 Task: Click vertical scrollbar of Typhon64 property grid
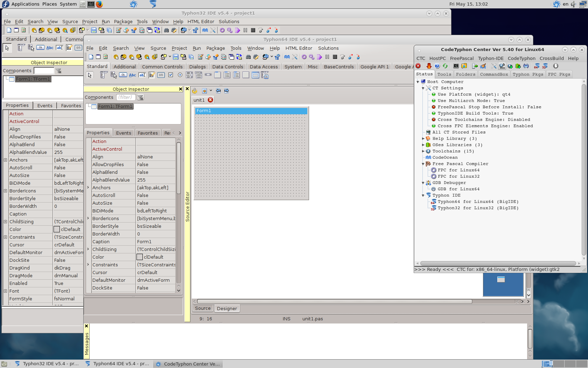(178, 168)
